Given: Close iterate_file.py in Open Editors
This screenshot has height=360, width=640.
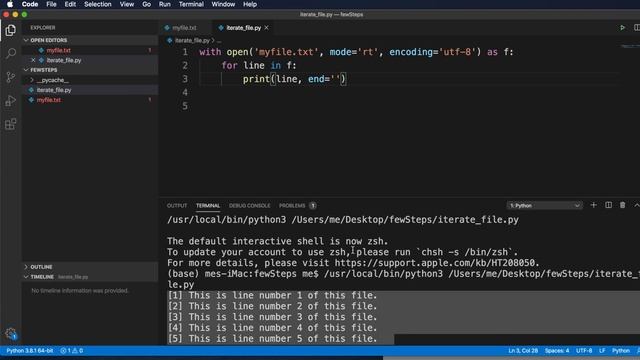Looking at the screenshot, I should click(x=33, y=60).
